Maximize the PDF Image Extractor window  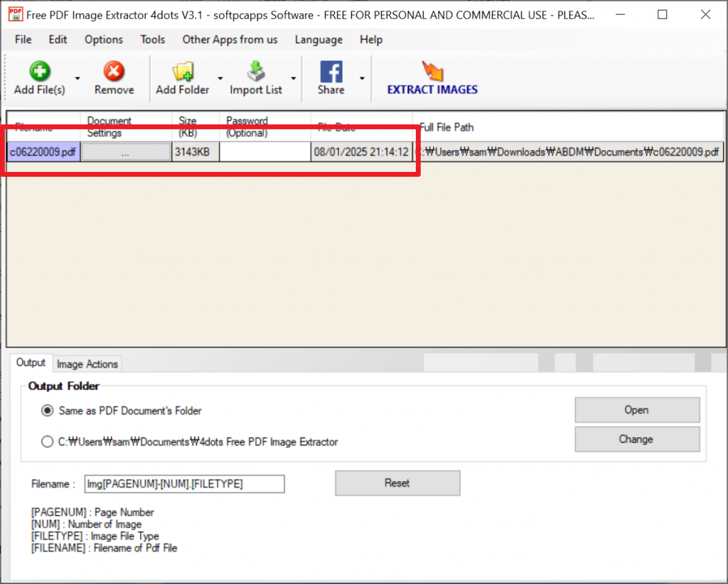tap(663, 15)
